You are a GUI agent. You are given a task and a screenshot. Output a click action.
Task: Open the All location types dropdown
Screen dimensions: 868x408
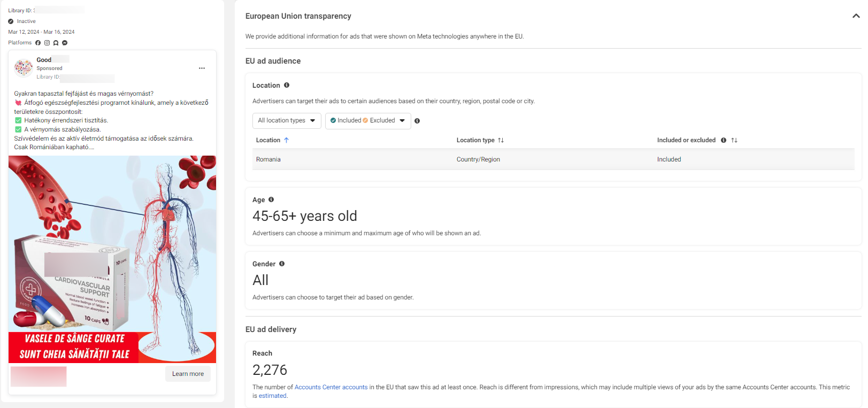tap(287, 121)
